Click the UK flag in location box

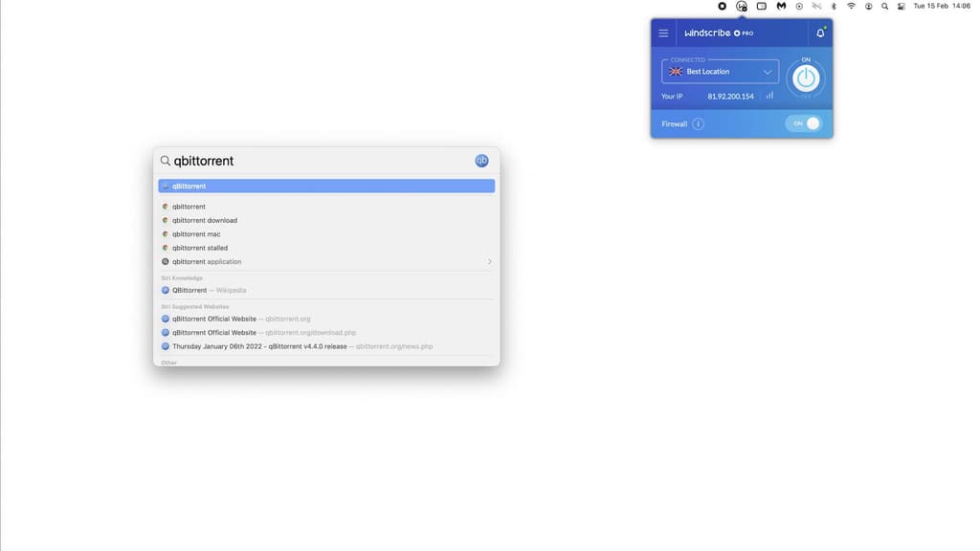tap(676, 72)
